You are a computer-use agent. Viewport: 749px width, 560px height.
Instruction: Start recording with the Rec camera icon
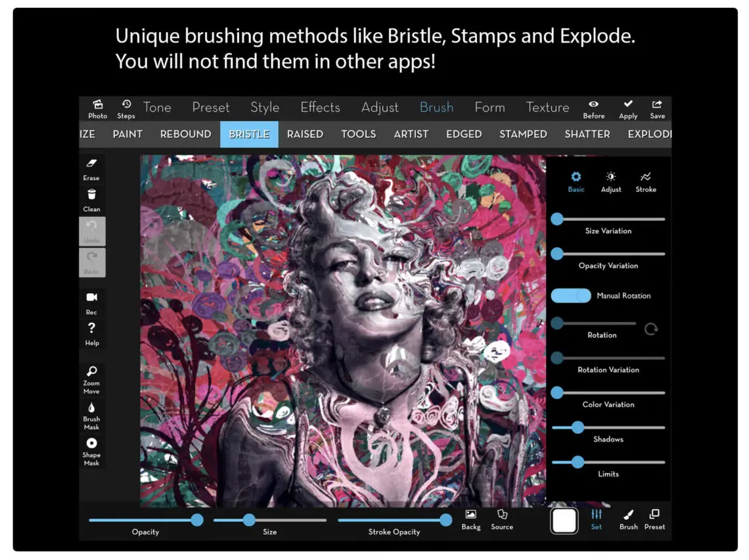coord(91,302)
